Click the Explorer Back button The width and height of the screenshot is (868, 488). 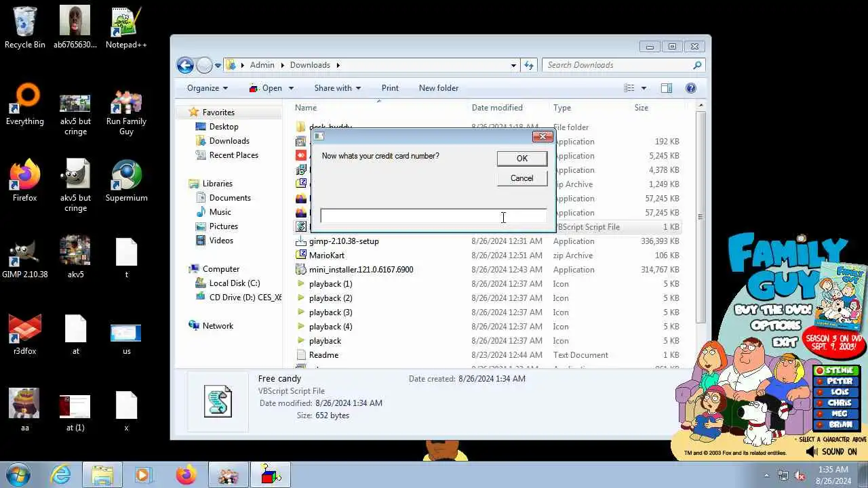(185, 65)
